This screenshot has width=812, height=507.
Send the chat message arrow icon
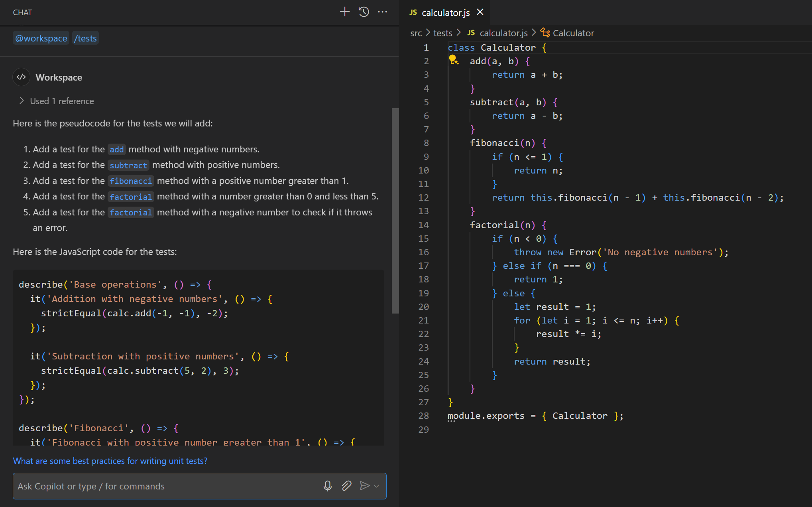pos(364,485)
